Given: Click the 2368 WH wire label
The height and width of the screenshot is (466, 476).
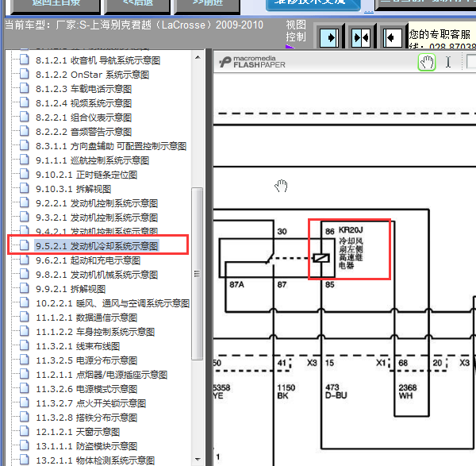Looking at the screenshot, I should click(408, 391).
